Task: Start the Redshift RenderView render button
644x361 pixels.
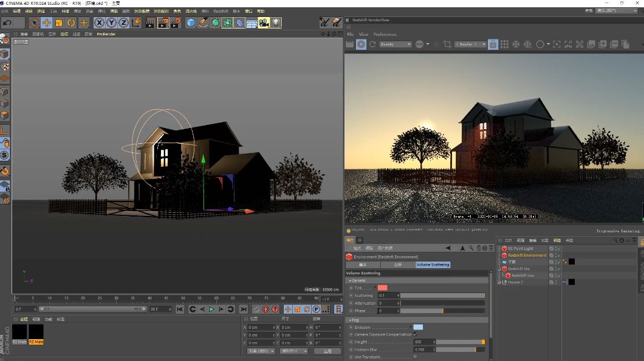Action: click(x=361, y=44)
